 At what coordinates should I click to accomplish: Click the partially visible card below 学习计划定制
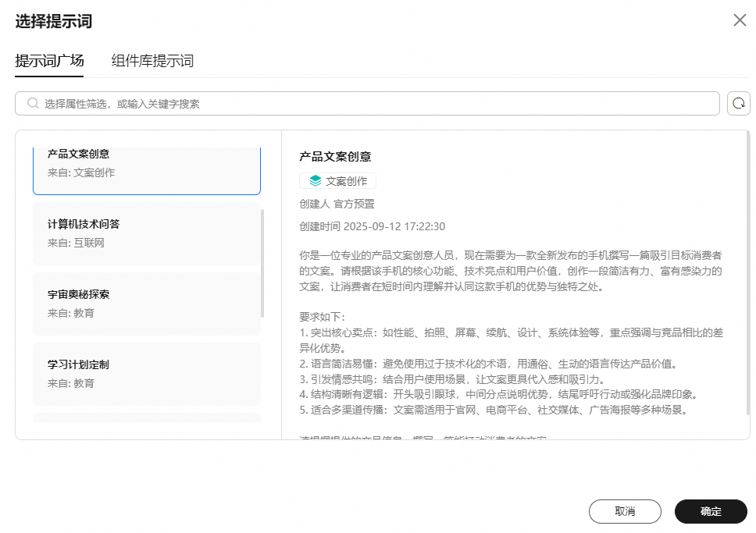tap(147, 418)
